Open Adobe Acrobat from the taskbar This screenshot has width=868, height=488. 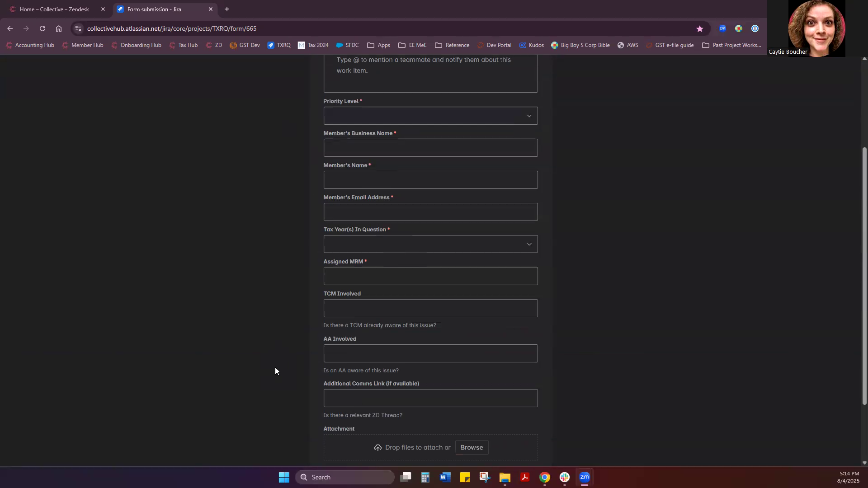click(525, 477)
